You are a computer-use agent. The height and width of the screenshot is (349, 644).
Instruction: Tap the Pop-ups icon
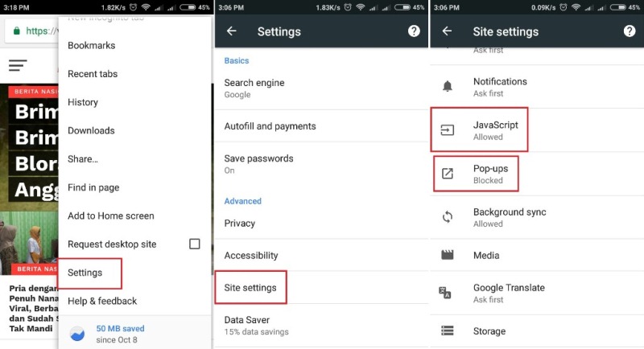tap(448, 174)
